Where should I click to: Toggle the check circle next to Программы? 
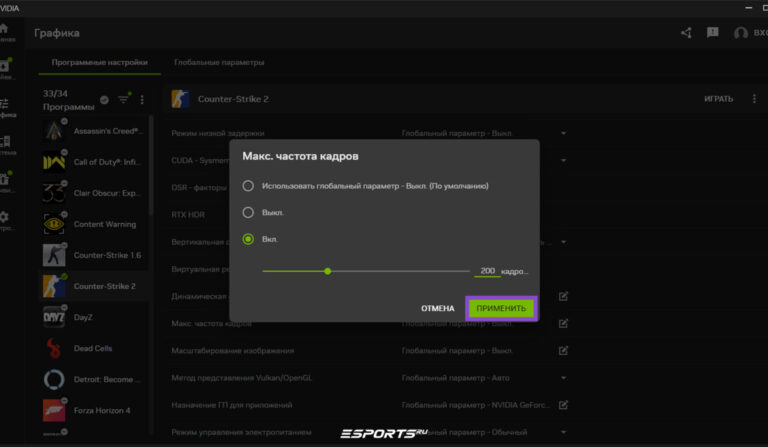pyautogui.click(x=104, y=100)
